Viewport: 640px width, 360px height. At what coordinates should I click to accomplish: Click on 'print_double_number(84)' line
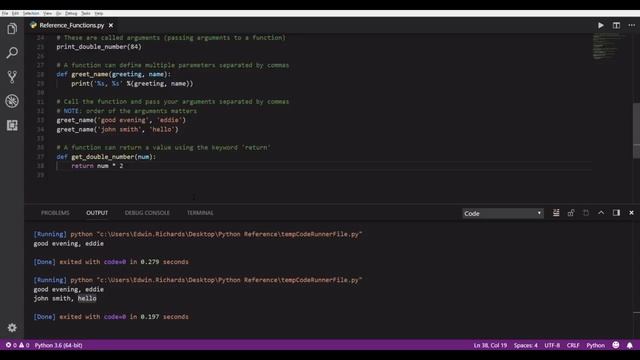tap(99, 47)
